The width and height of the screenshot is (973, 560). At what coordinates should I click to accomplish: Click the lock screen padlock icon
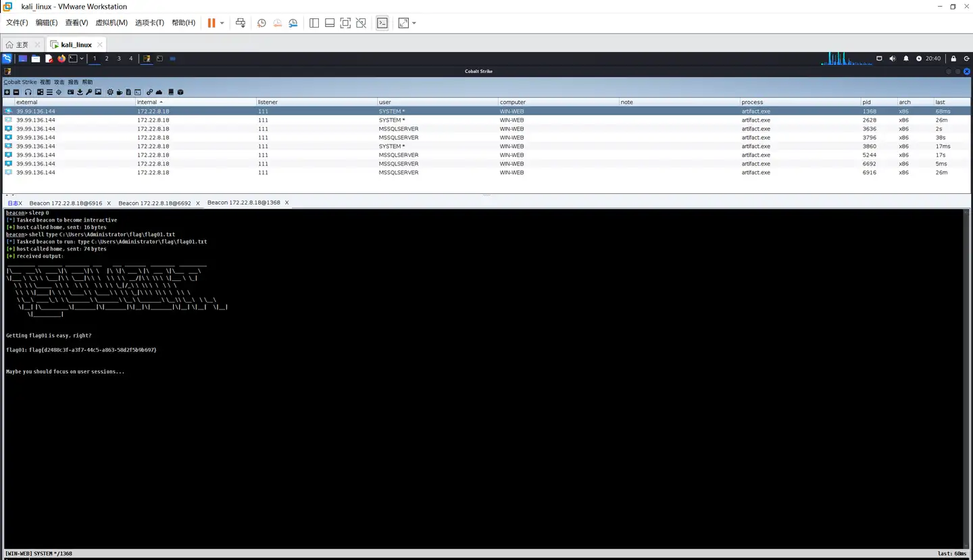[953, 59]
